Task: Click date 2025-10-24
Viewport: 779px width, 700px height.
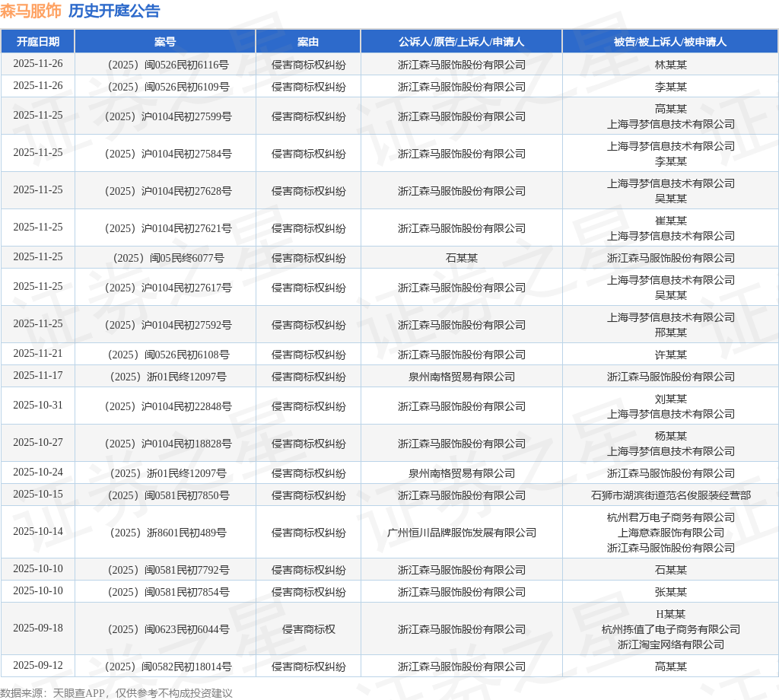Action: (38, 472)
